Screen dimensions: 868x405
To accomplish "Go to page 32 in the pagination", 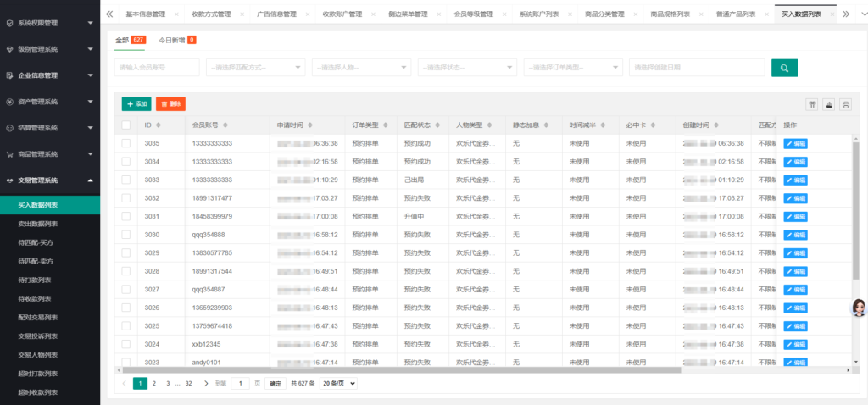I will click(x=189, y=384).
